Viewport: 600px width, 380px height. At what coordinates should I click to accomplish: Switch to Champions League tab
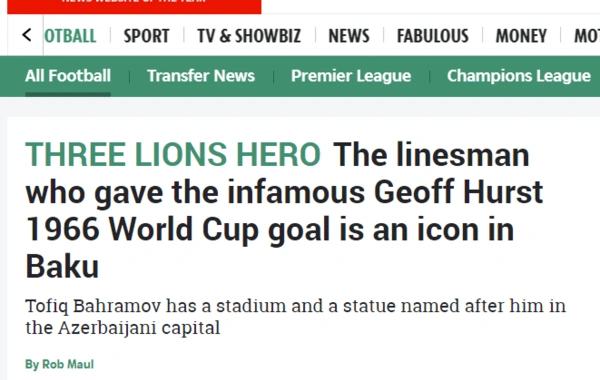click(519, 76)
